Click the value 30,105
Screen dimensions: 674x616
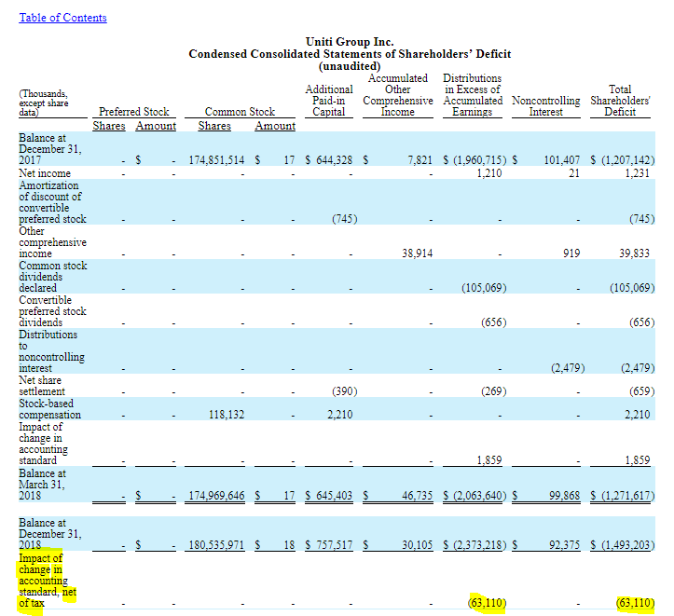pyautogui.click(x=418, y=545)
